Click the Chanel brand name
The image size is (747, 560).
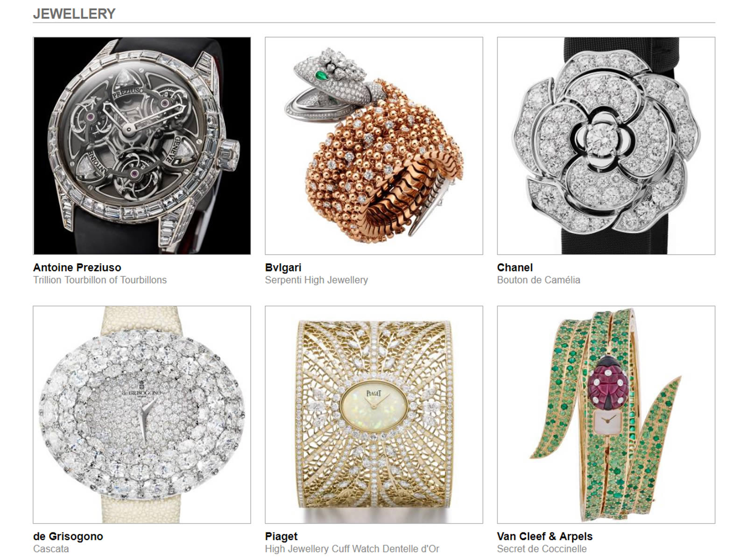[515, 267]
